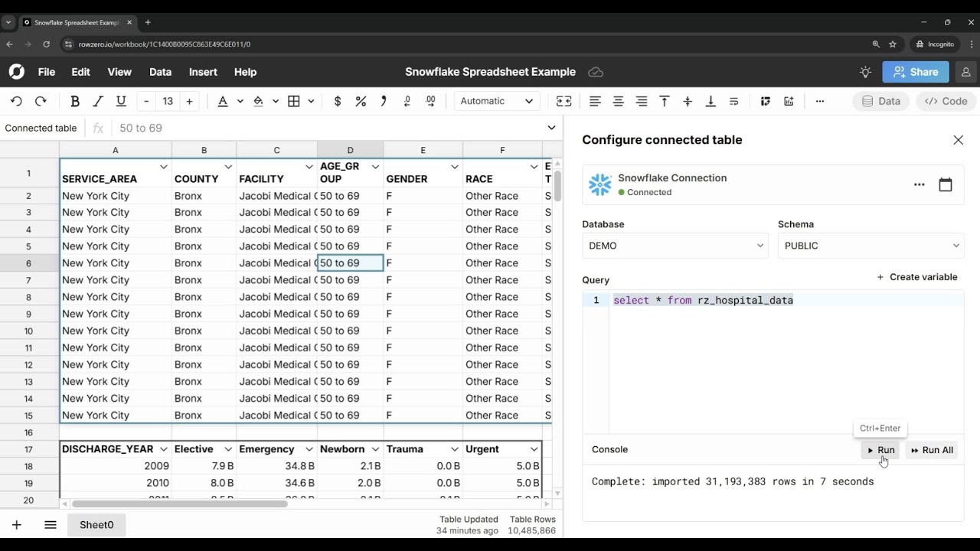Click into the SQL query editor line
This screenshot has height=551, width=980.
click(x=786, y=300)
